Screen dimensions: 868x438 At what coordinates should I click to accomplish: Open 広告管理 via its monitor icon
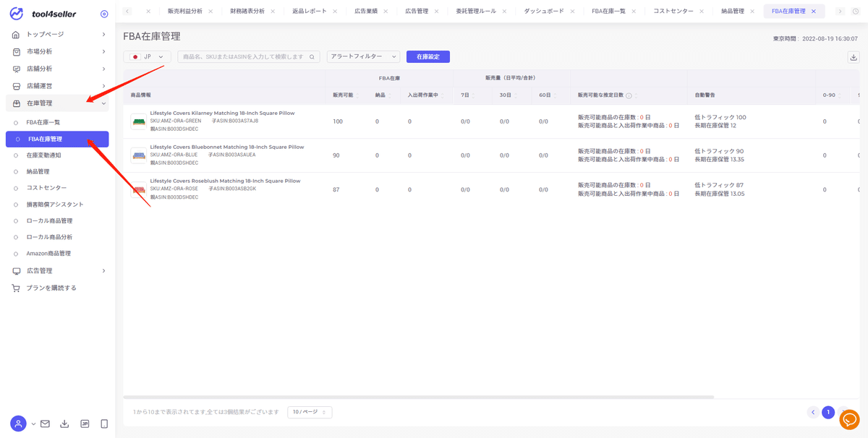(x=16, y=270)
